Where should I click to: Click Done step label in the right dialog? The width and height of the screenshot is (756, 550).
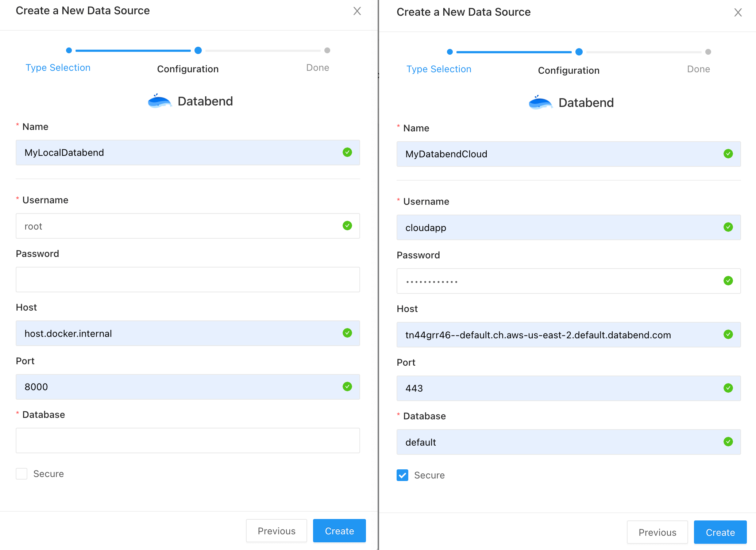point(699,69)
